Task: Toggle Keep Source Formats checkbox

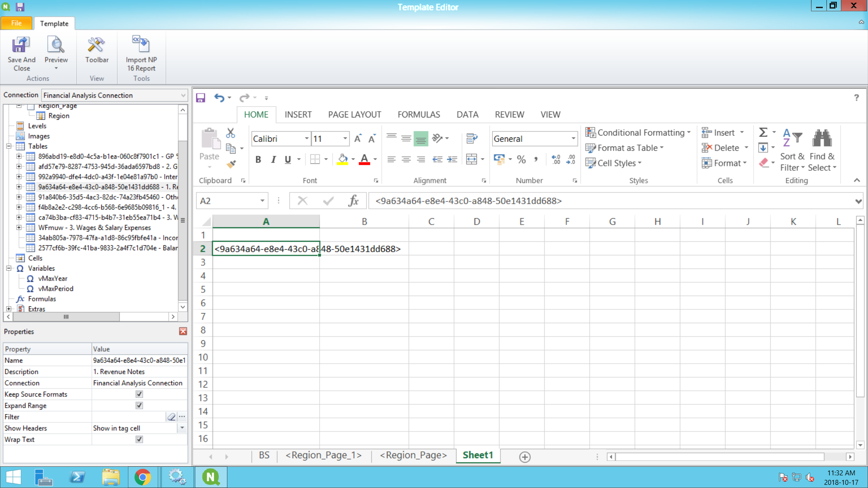Action: click(x=139, y=394)
